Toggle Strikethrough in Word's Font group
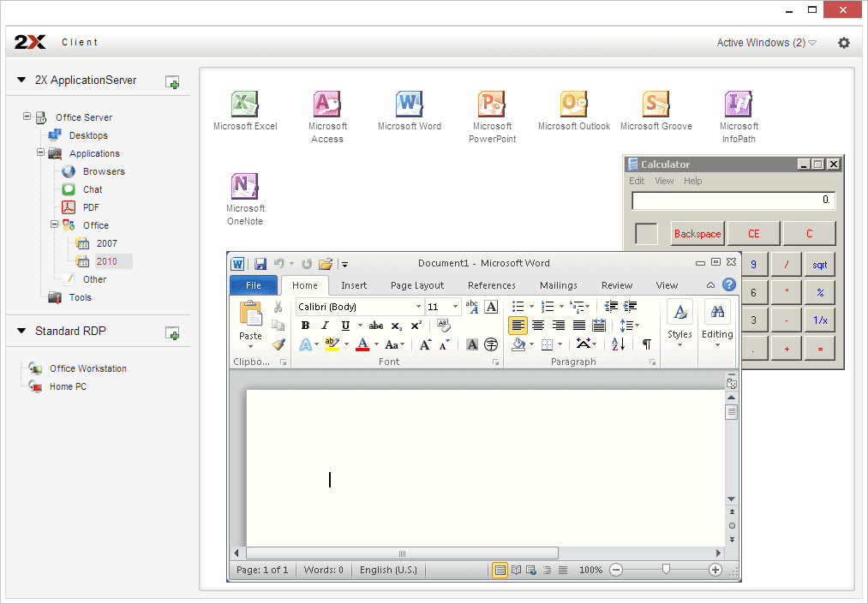Image resolution: width=868 pixels, height=604 pixels. coord(376,326)
